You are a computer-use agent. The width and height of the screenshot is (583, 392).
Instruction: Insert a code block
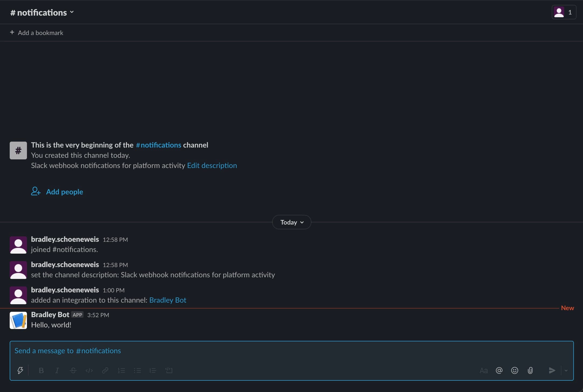[x=169, y=370]
